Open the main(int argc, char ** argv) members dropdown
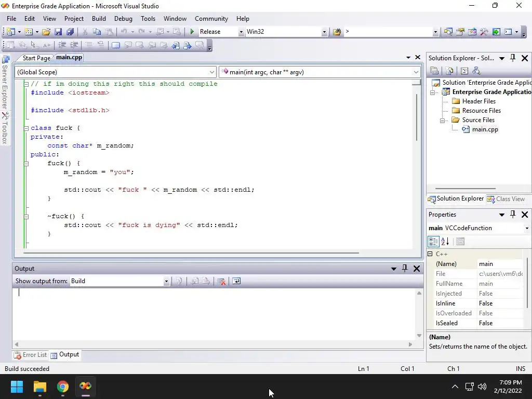Image resolution: width=532 pixels, height=399 pixels. coord(416,72)
